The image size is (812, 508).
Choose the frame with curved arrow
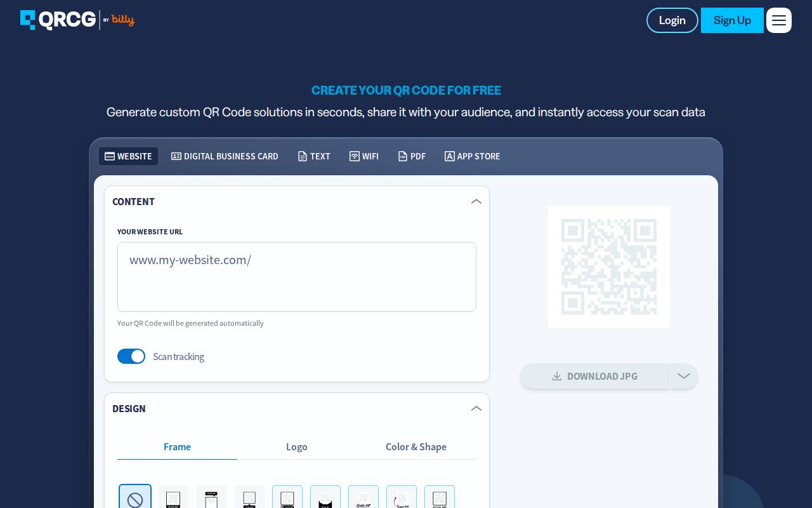click(402, 497)
